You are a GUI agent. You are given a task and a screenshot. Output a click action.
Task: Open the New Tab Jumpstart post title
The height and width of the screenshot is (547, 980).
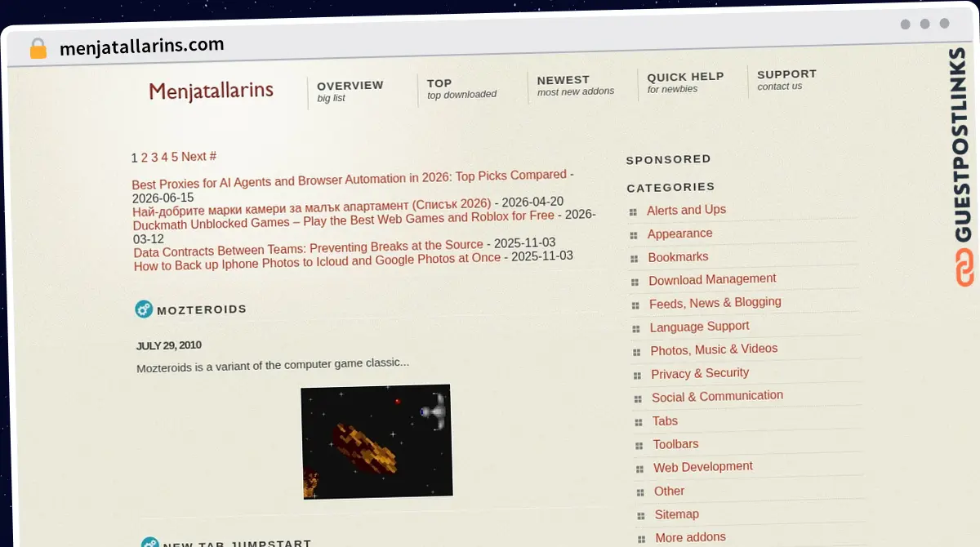238,544
